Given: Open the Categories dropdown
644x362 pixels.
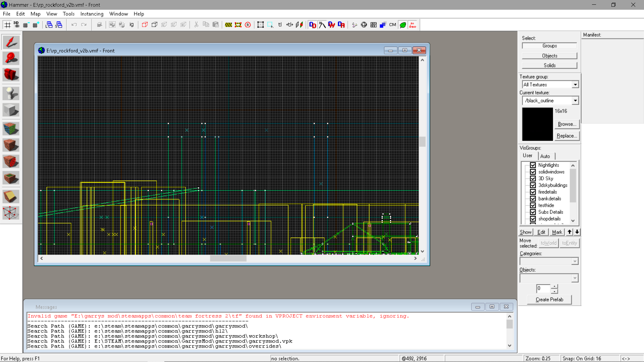Looking at the screenshot, I should [575, 261].
